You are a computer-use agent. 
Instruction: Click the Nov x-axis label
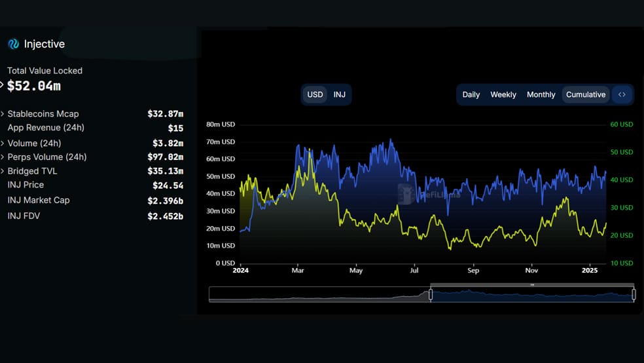click(531, 270)
